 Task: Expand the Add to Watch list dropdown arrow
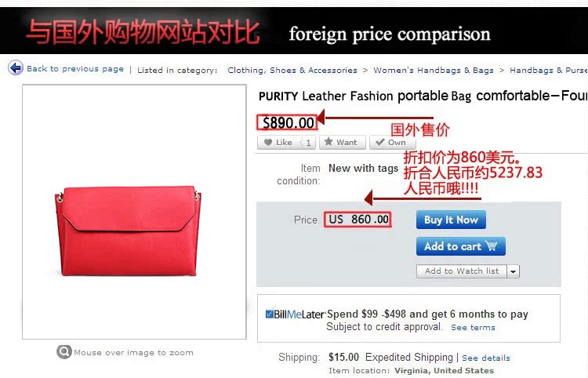[513, 271]
